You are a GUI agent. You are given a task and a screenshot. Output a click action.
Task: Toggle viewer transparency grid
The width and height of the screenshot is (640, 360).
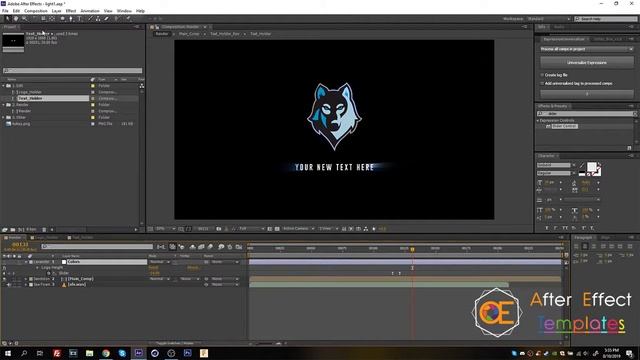click(x=277, y=229)
